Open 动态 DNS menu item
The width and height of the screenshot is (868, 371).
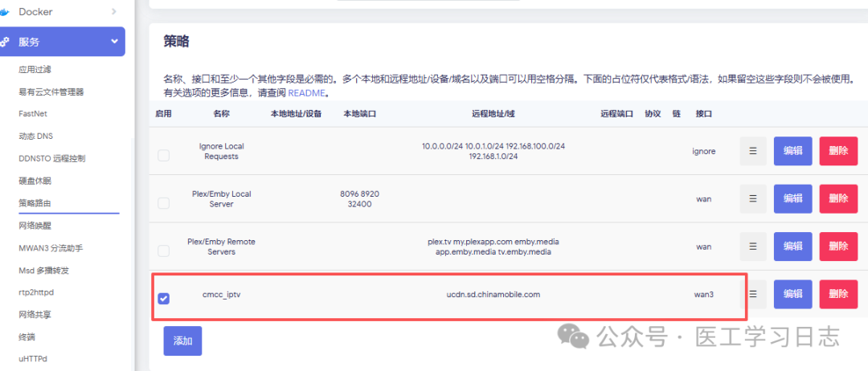point(36,136)
